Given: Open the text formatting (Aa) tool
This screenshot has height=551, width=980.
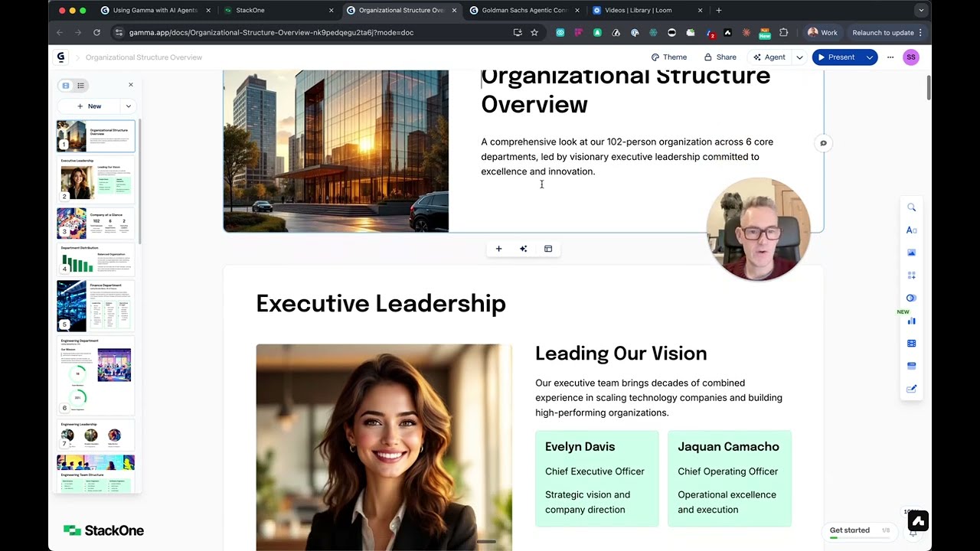Looking at the screenshot, I should pyautogui.click(x=911, y=230).
